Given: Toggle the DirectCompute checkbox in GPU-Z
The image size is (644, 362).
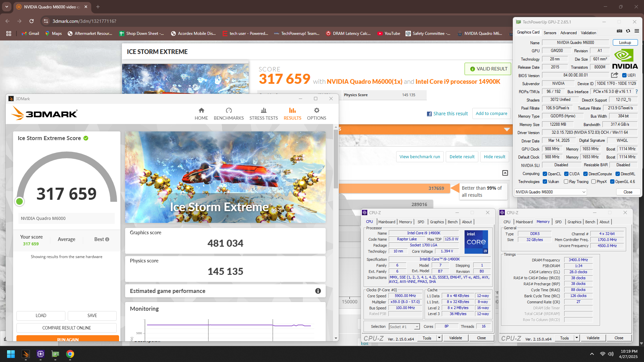Looking at the screenshot, I should 585,174.
